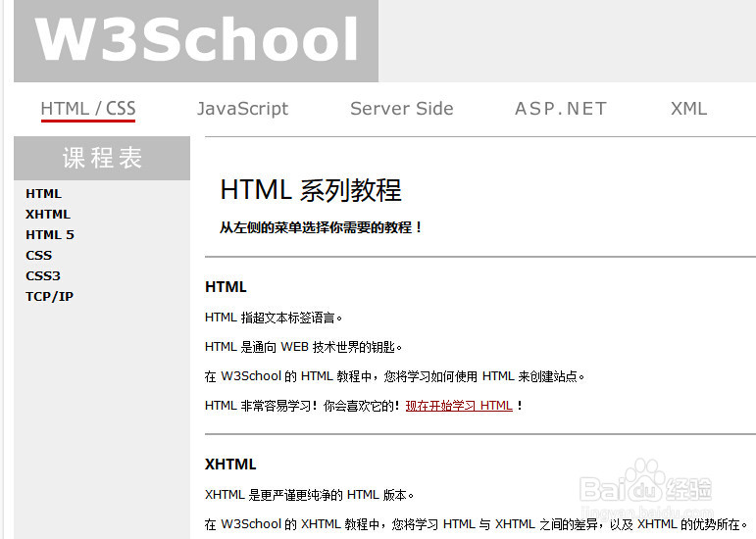
Task: Select HTML 5 in sidebar menu
Action: [50, 235]
